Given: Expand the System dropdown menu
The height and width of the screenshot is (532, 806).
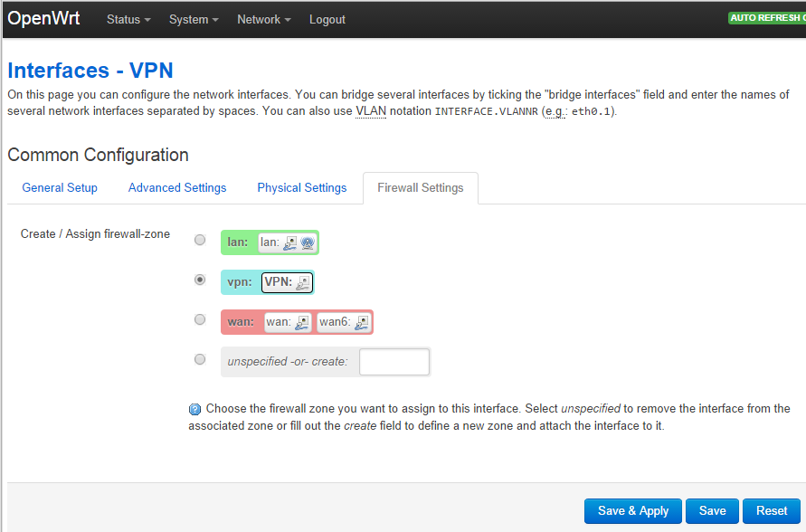Looking at the screenshot, I should (194, 20).
